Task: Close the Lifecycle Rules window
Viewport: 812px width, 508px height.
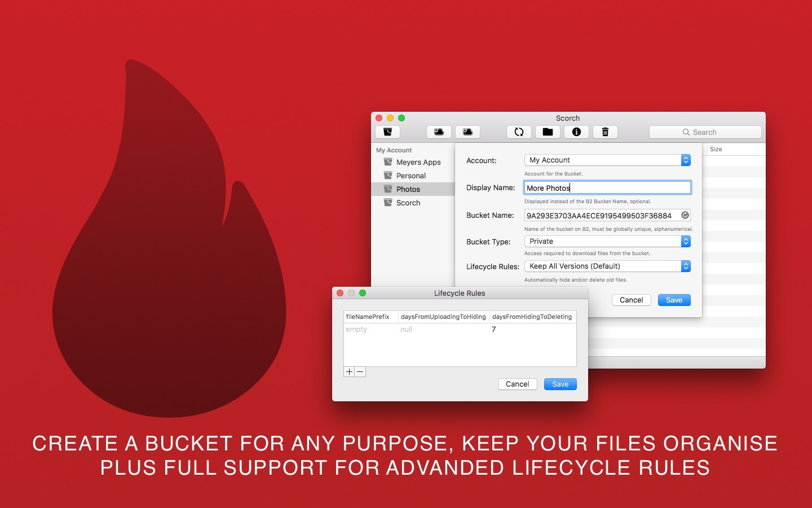Action: [340, 293]
